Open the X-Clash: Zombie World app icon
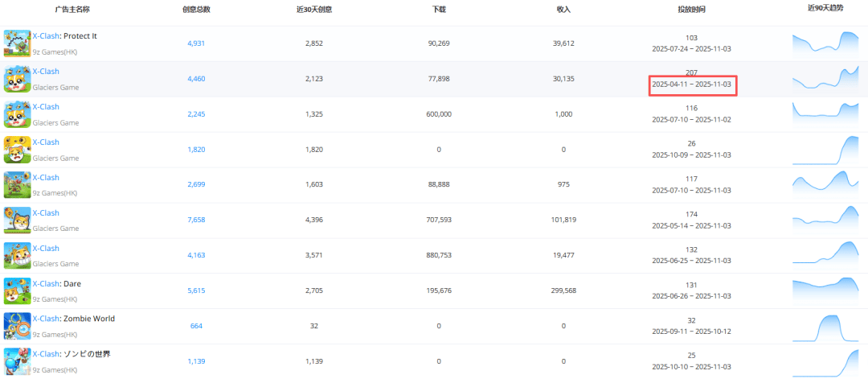This screenshot has width=868, height=379. [x=17, y=326]
